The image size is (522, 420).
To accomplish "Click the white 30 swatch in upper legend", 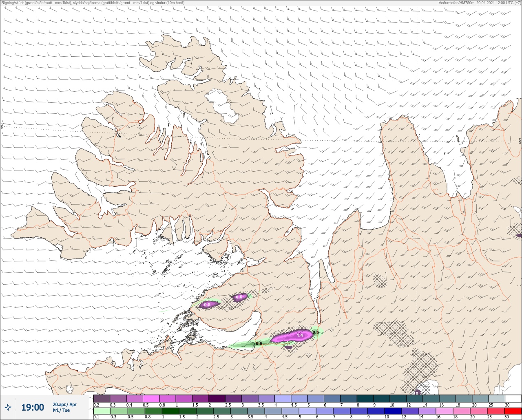I will 513,398.
